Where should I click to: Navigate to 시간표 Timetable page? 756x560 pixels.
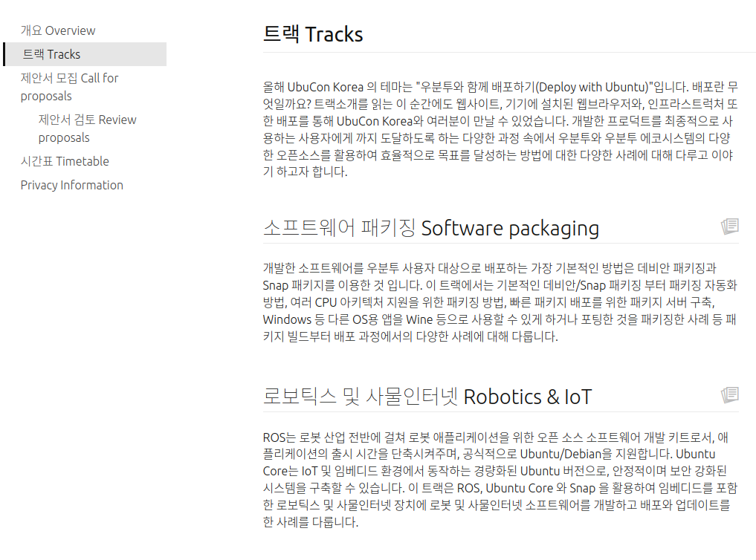[65, 161]
